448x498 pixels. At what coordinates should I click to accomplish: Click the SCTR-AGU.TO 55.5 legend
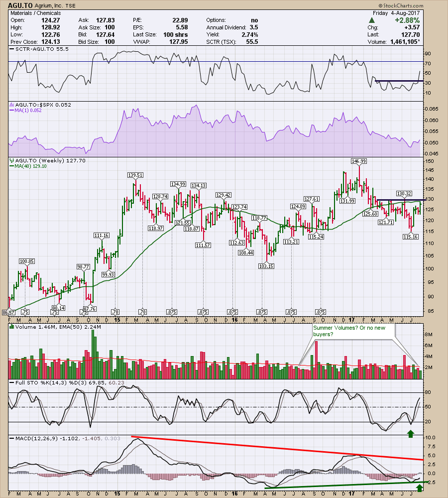39,49
